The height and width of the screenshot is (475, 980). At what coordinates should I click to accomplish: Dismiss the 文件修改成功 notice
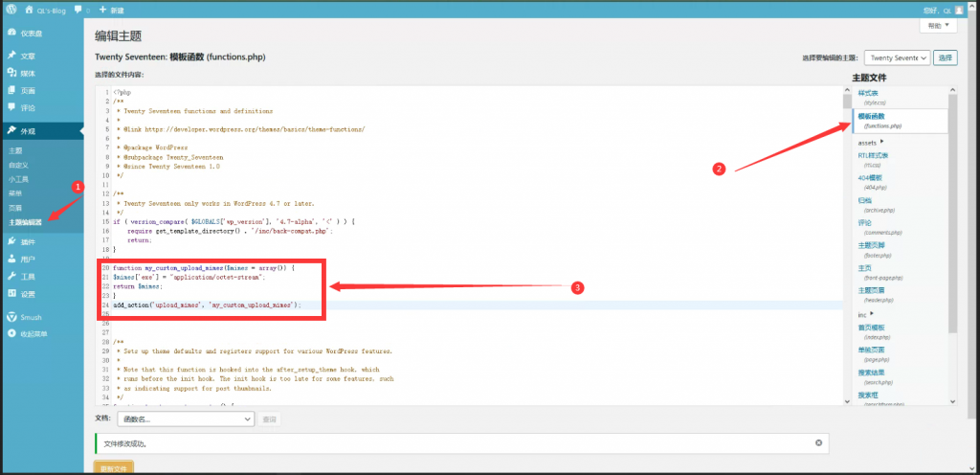click(819, 442)
